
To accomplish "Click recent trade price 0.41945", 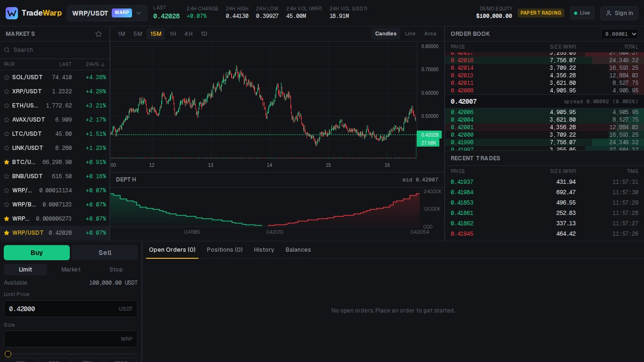I will pos(462,234).
